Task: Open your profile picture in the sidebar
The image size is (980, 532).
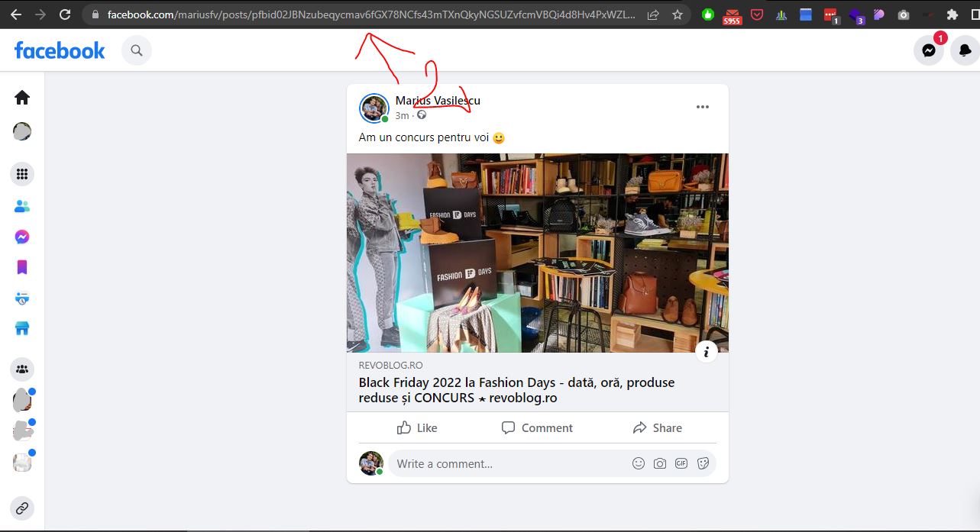Action: (x=22, y=132)
